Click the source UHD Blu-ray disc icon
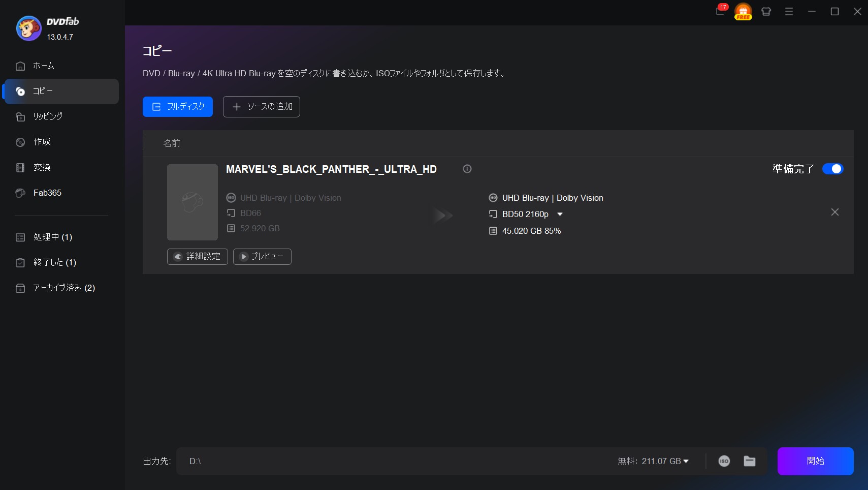Screen dimensions: 868x490 pyautogui.click(x=231, y=198)
